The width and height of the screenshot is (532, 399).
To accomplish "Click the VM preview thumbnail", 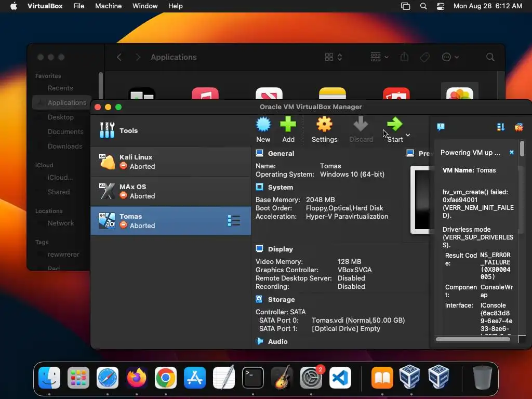I will [421, 199].
